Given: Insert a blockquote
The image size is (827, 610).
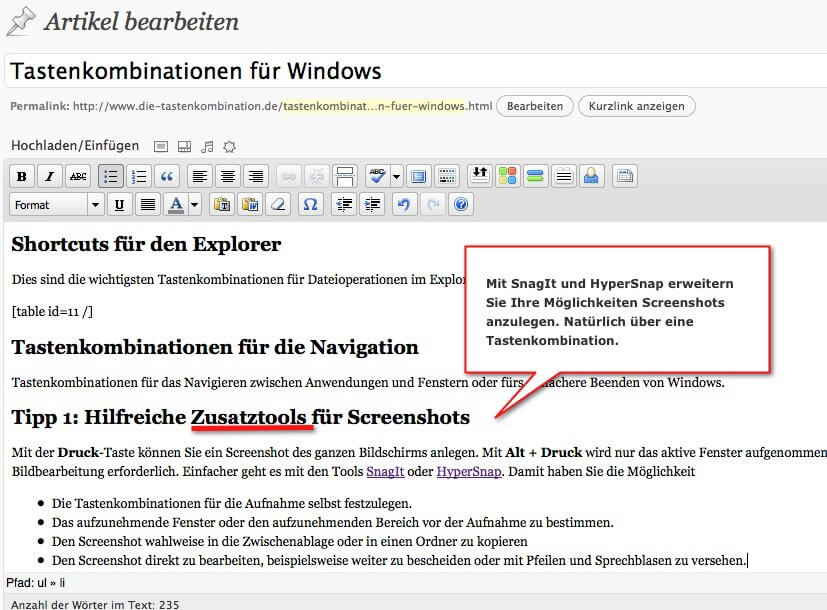Looking at the screenshot, I should click(167, 176).
